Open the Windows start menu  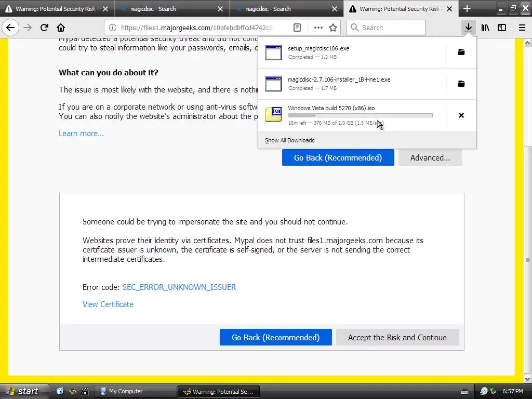(23, 391)
